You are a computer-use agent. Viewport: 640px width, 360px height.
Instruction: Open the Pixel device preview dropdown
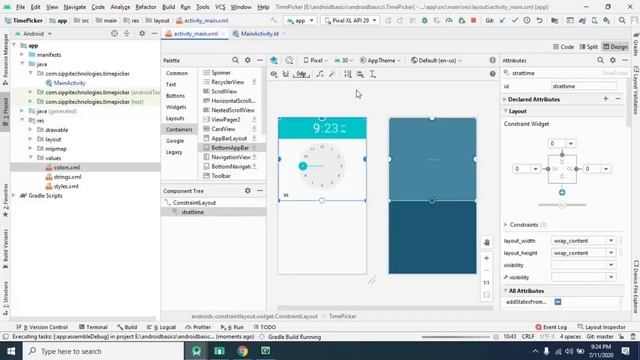click(316, 60)
